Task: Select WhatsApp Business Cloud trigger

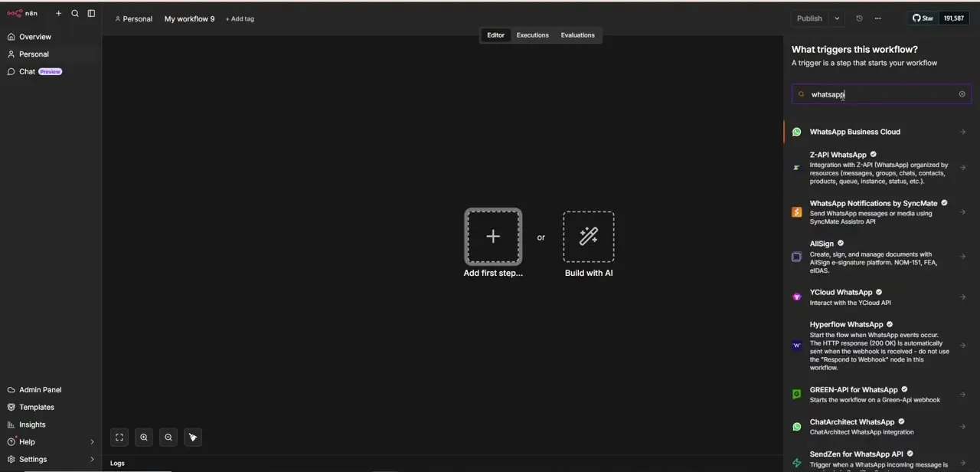Action: tap(878, 132)
